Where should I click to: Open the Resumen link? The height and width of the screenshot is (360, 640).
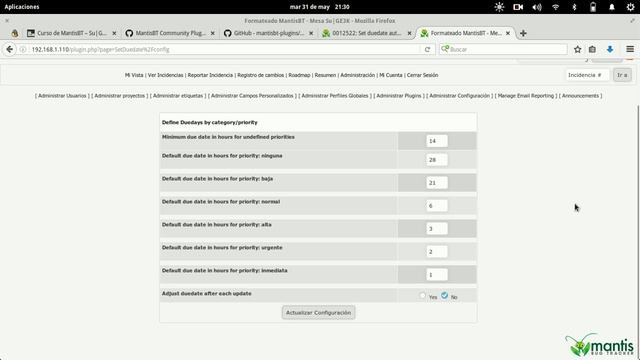[325, 75]
